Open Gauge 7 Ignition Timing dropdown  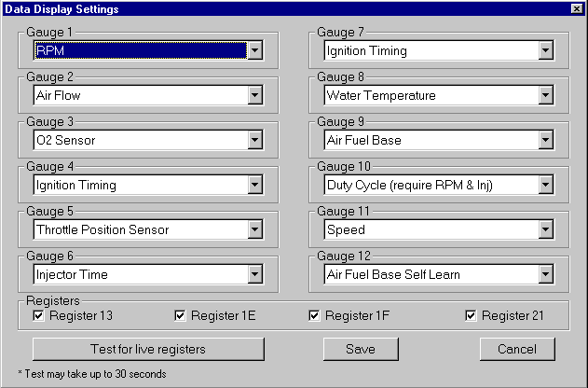pyautogui.click(x=545, y=51)
